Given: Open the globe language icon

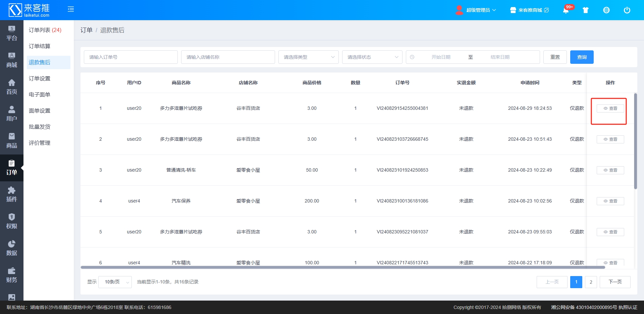Looking at the screenshot, I should (606, 10).
